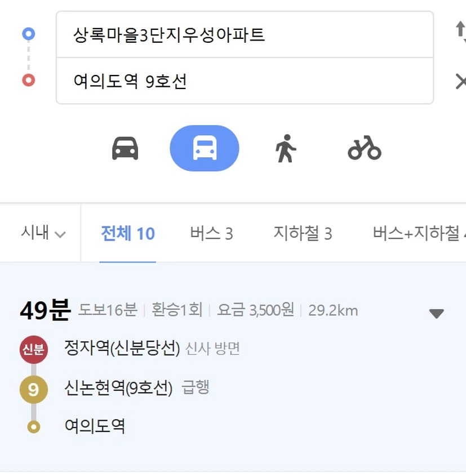Click 정자역(신분당선) station link
The width and height of the screenshot is (466, 476).
[122, 348]
